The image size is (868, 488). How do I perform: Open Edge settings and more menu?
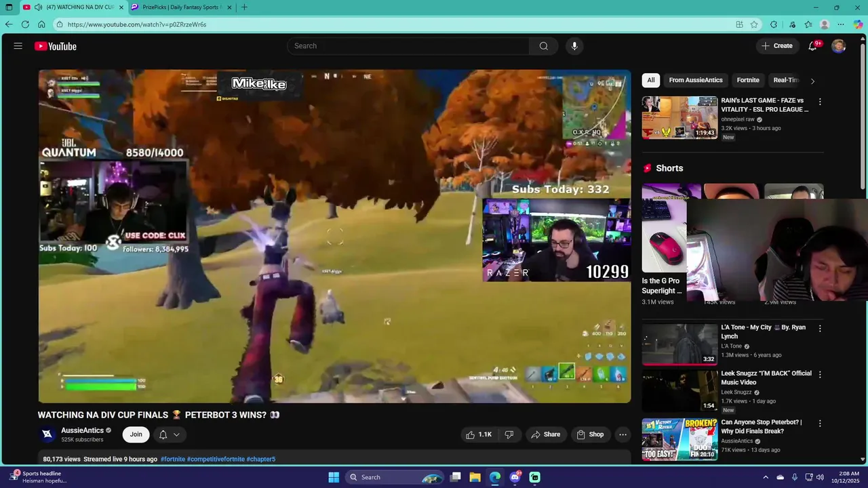point(841,24)
